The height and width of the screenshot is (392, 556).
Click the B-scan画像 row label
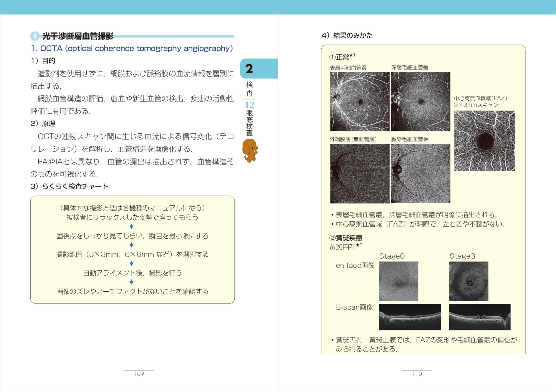pos(354,307)
